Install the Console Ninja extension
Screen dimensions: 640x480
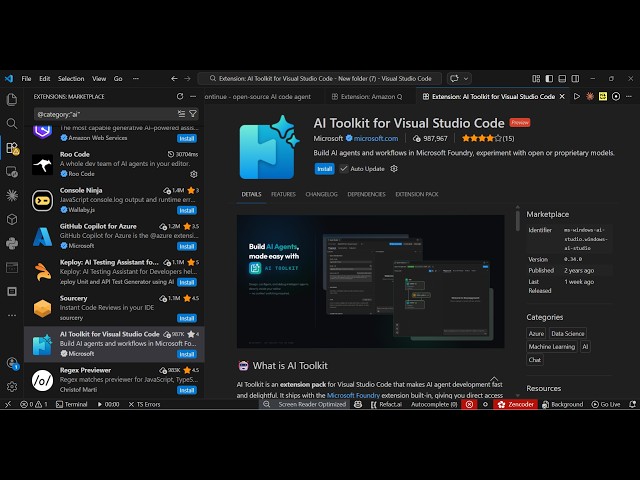click(x=187, y=210)
